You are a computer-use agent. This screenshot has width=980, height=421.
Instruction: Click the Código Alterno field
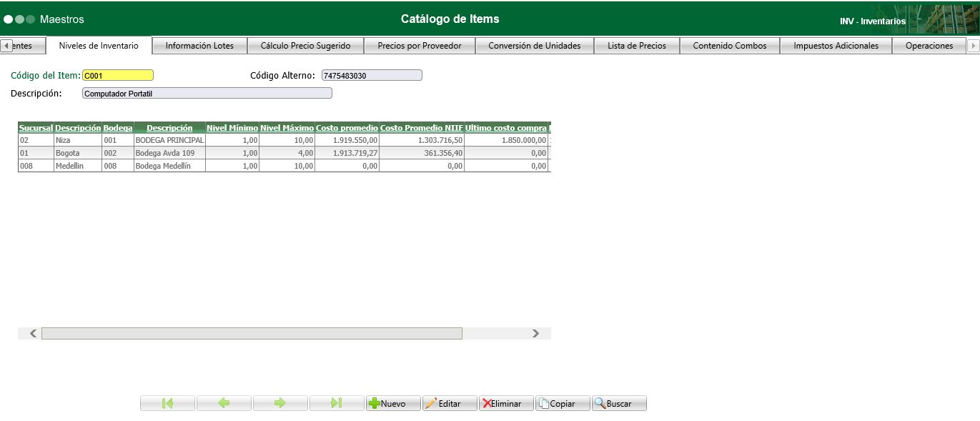(x=372, y=75)
